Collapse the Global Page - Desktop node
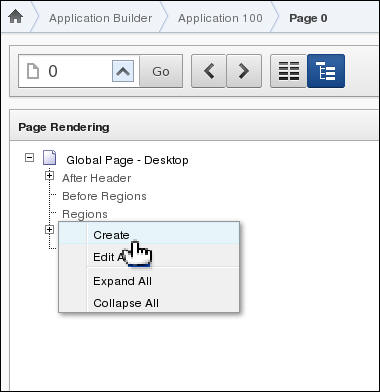 [x=30, y=157]
